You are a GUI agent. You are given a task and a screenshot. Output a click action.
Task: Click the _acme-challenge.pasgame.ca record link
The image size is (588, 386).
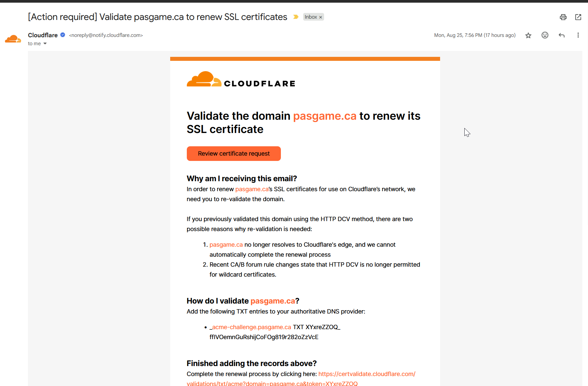(x=250, y=327)
